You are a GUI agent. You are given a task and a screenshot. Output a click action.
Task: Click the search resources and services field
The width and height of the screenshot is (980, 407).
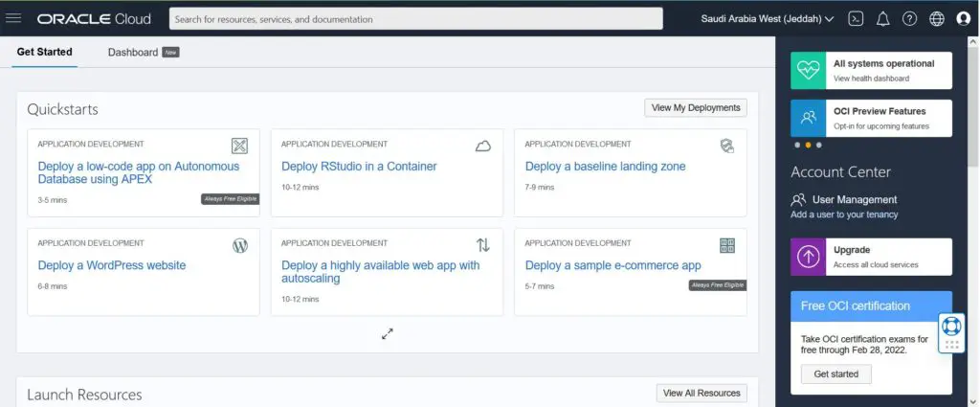click(416, 19)
